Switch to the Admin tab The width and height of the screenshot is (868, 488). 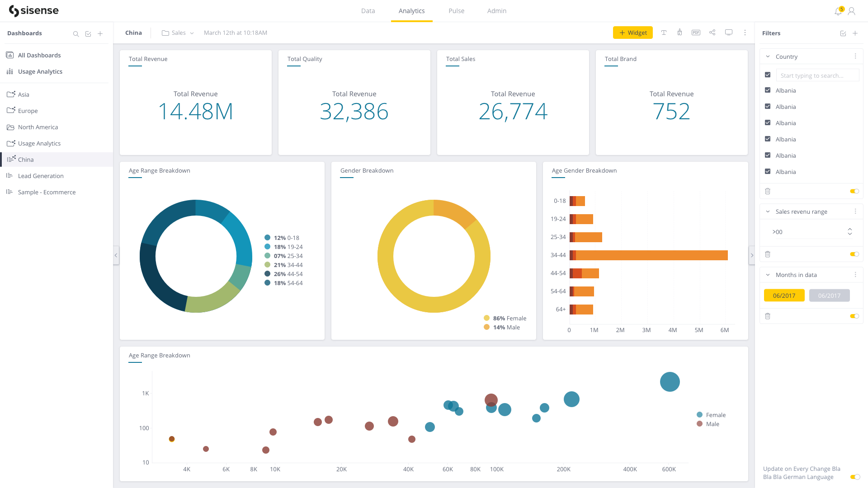(x=496, y=11)
